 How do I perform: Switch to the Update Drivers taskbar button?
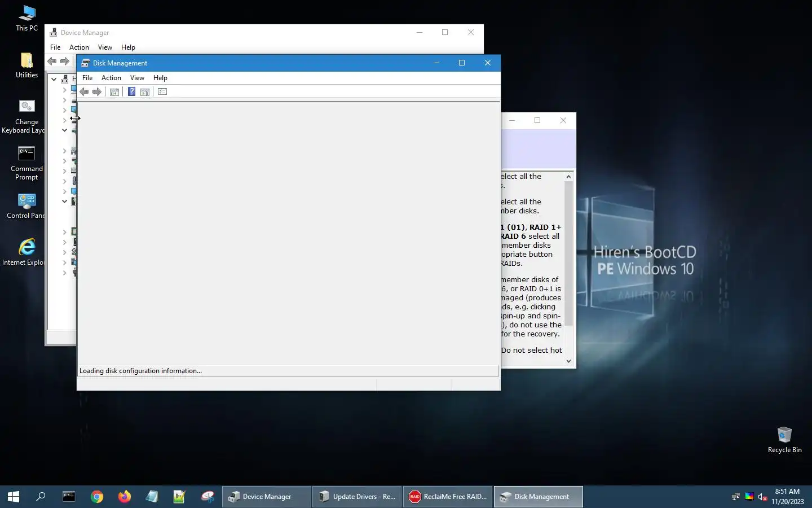point(357,497)
